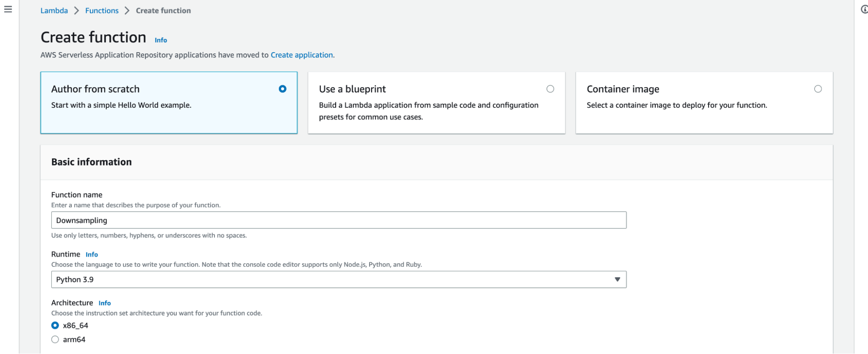The image size is (868, 354).
Task: Open Info link next to Create function
Action: click(x=161, y=40)
